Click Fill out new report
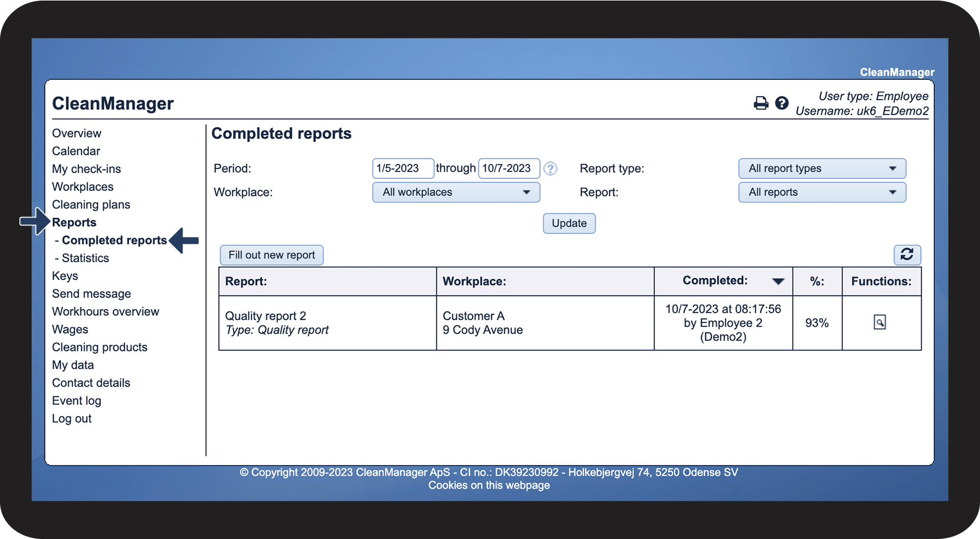980x539 pixels. click(271, 255)
